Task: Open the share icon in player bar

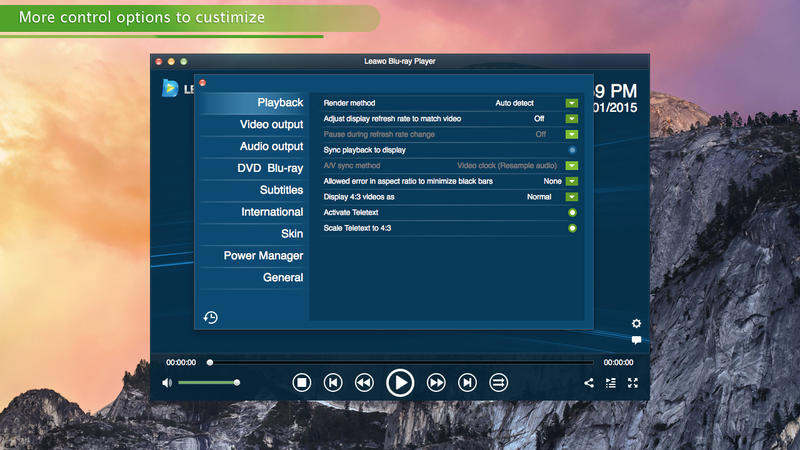Action: tap(589, 383)
